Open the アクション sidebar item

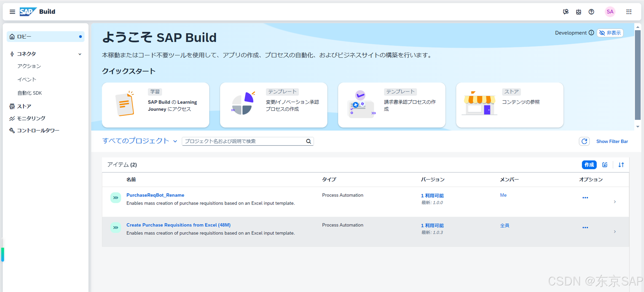pos(29,66)
